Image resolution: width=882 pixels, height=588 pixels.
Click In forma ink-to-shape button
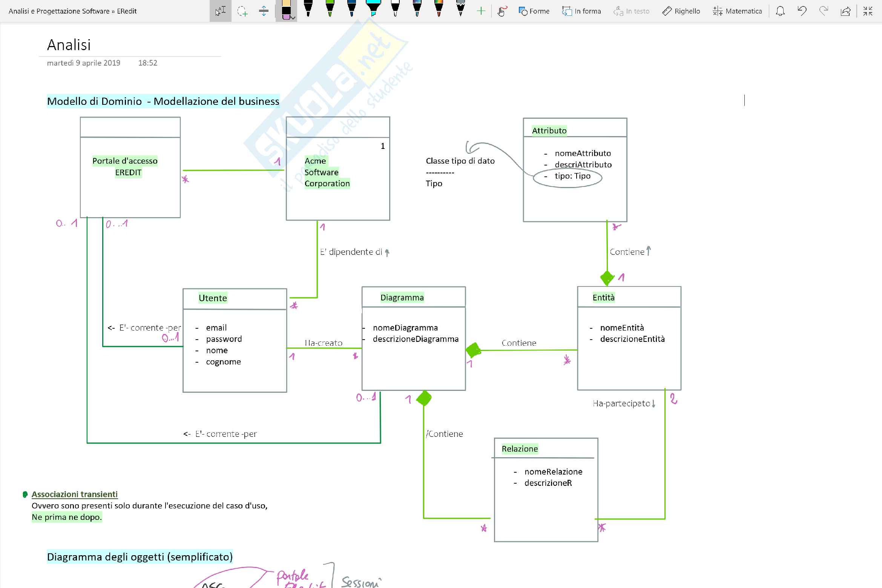pos(581,11)
